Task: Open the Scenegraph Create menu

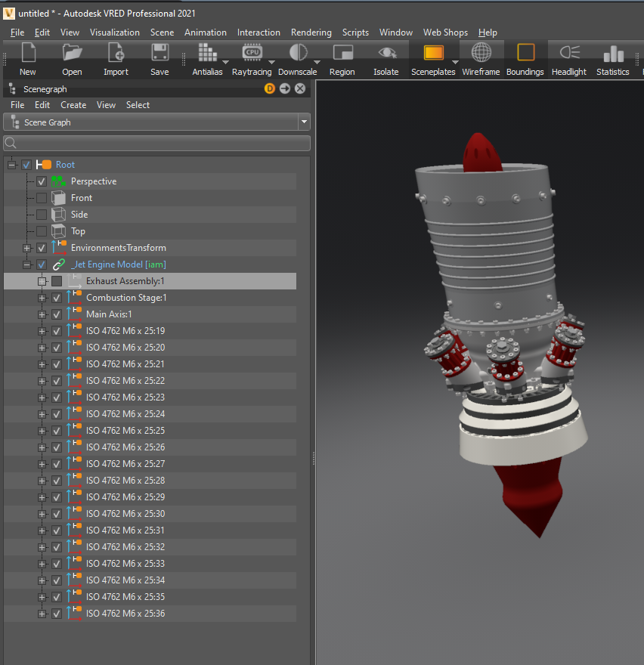Action: click(x=73, y=105)
